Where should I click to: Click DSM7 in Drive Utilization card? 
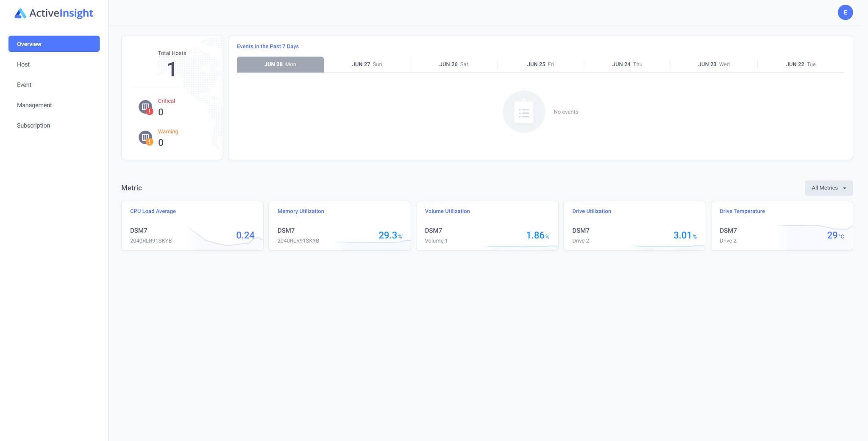pyautogui.click(x=581, y=231)
